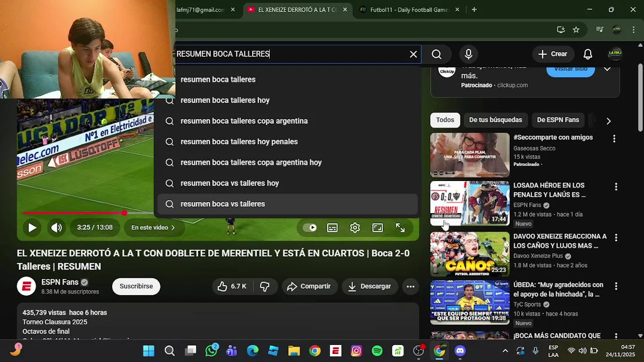Expand 'En este video' chapters
This screenshot has width=644, height=362.
pyautogui.click(x=153, y=228)
